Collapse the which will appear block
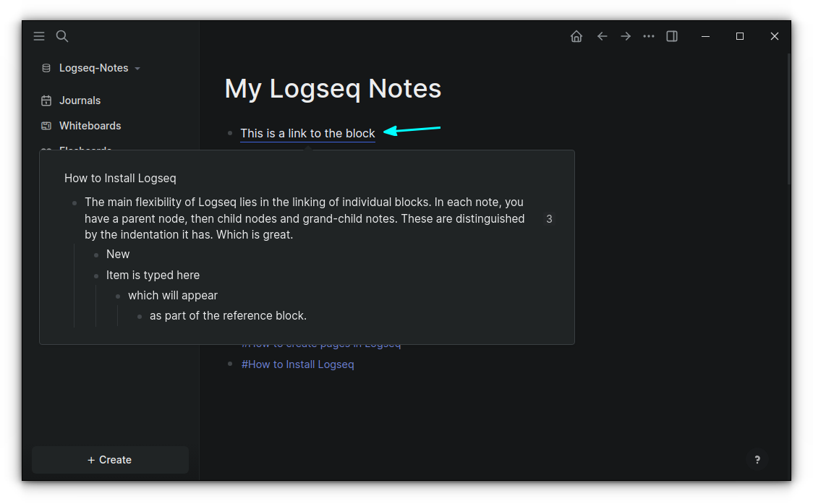The image size is (813, 504). [x=118, y=295]
